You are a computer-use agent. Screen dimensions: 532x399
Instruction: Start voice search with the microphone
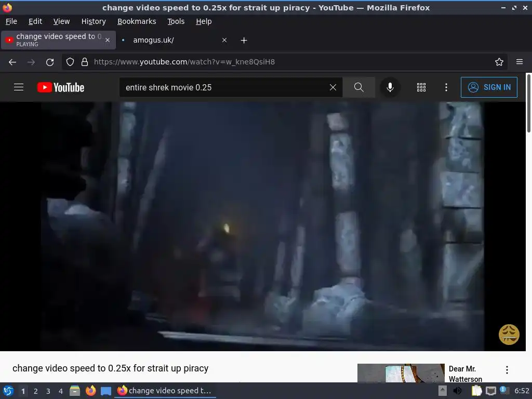[390, 87]
